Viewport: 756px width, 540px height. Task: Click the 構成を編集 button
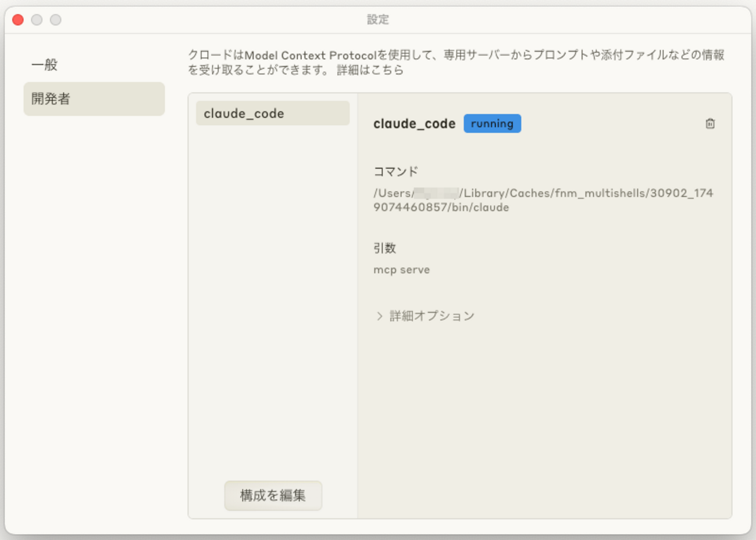273,495
